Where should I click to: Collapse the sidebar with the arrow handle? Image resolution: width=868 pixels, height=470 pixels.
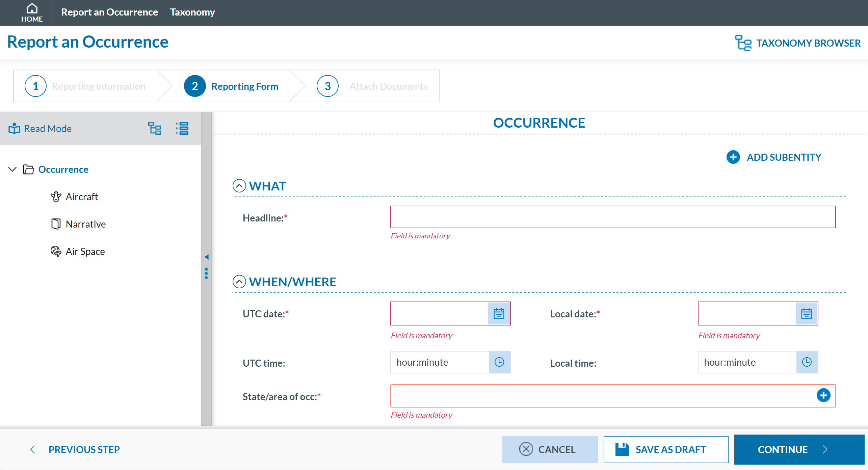coord(206,257)
